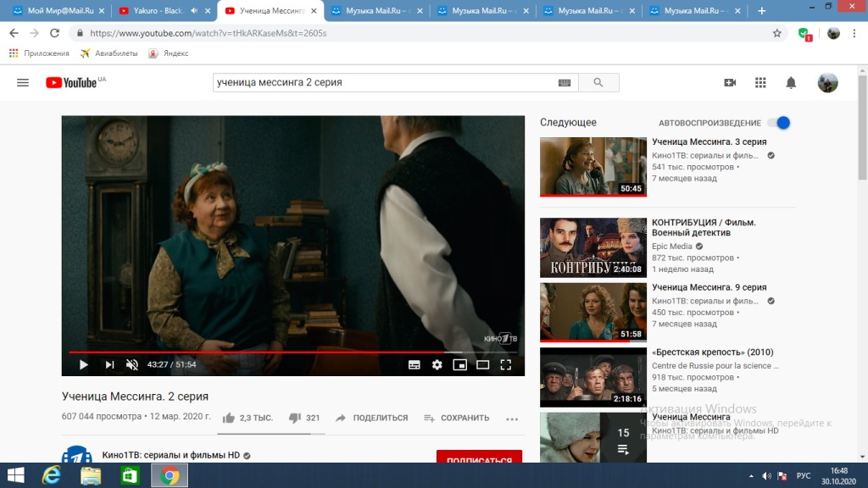The height and width of the screenshot is (488, 868).
Task: Switch to miniplayer mode
Action: pos(459,364)
